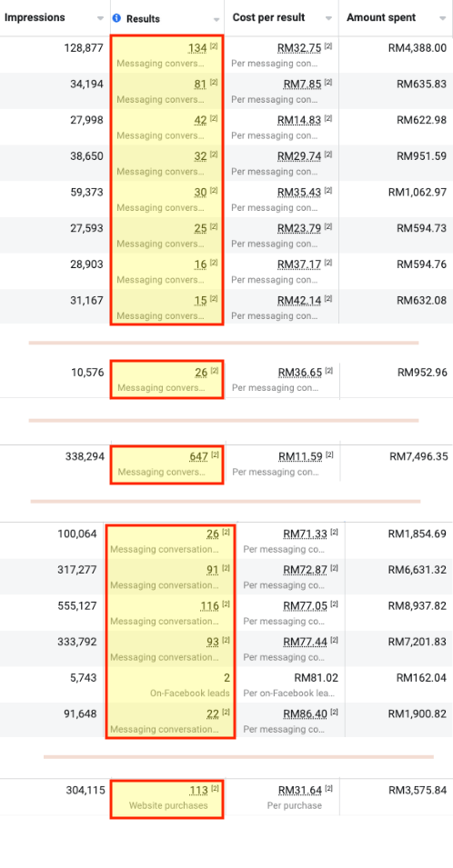
Task: Click the 647 messaging conversations result
Action: tap(199, 456)
